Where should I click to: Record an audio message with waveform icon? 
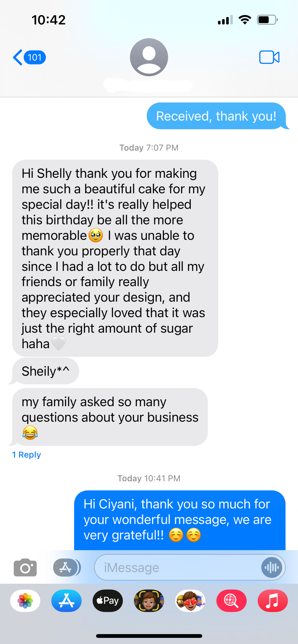coord(272,568)
